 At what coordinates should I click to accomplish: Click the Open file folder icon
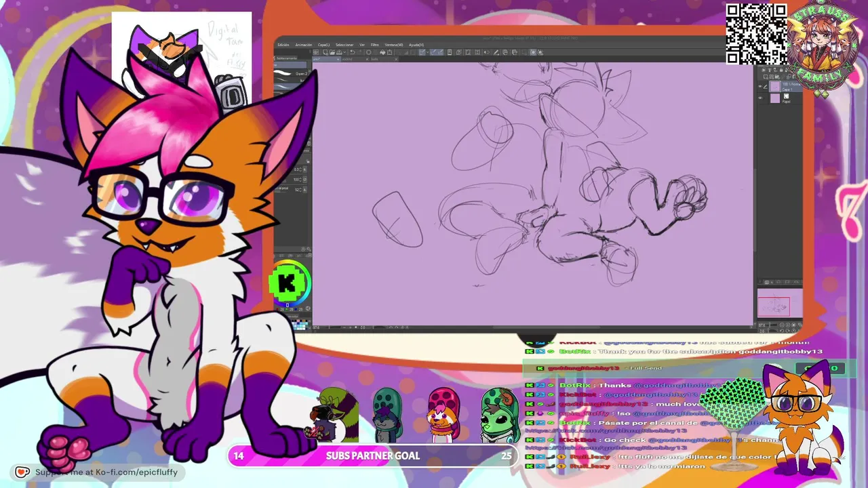(x=333, y=52)
